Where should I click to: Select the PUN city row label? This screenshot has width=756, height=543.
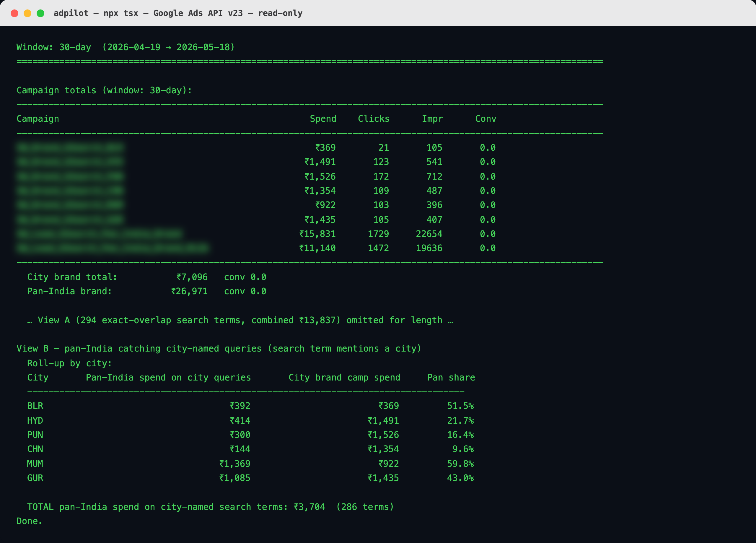[x=35, y=435]
